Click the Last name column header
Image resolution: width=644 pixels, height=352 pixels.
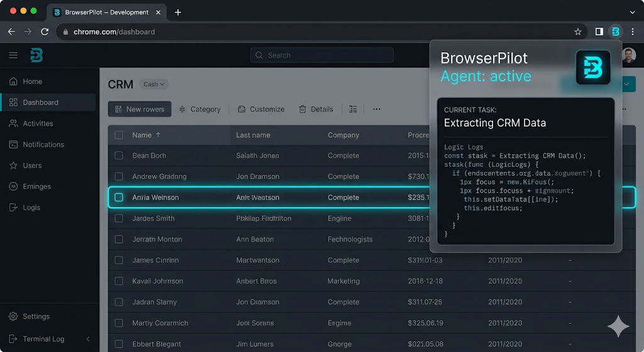(253, 135)
